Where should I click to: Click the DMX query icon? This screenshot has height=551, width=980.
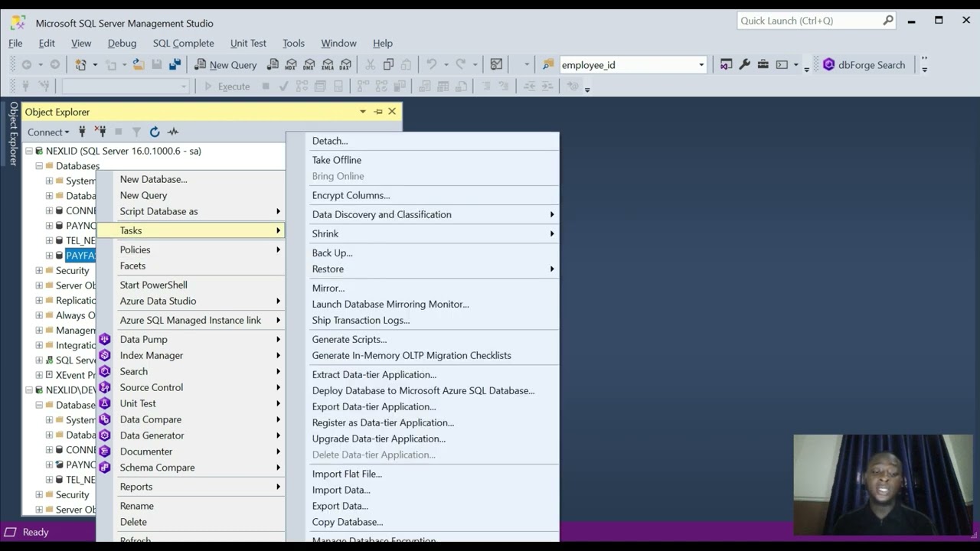(x=309, y=65)
